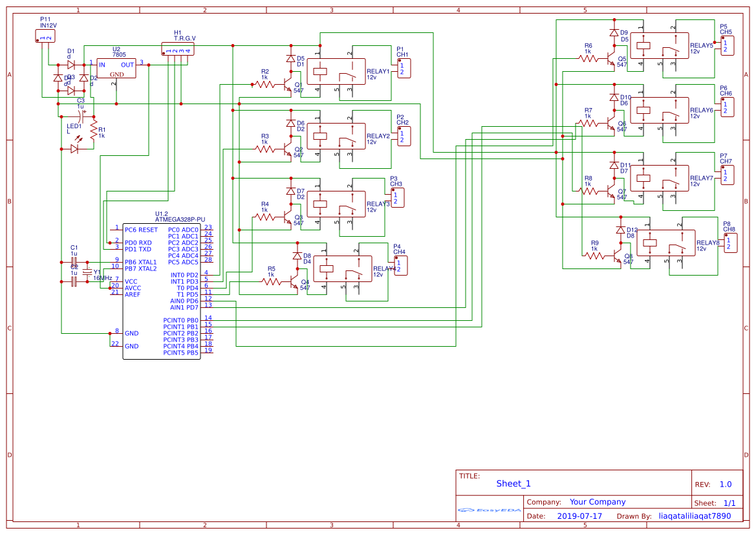The width and height of the screenshot is (756, 535).
Task: Click the Sheet_1 title text
Action: coord(512,483)
